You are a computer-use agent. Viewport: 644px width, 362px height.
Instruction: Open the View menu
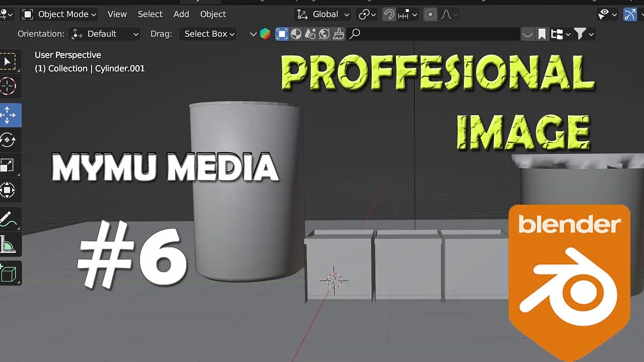pos(117,14)
